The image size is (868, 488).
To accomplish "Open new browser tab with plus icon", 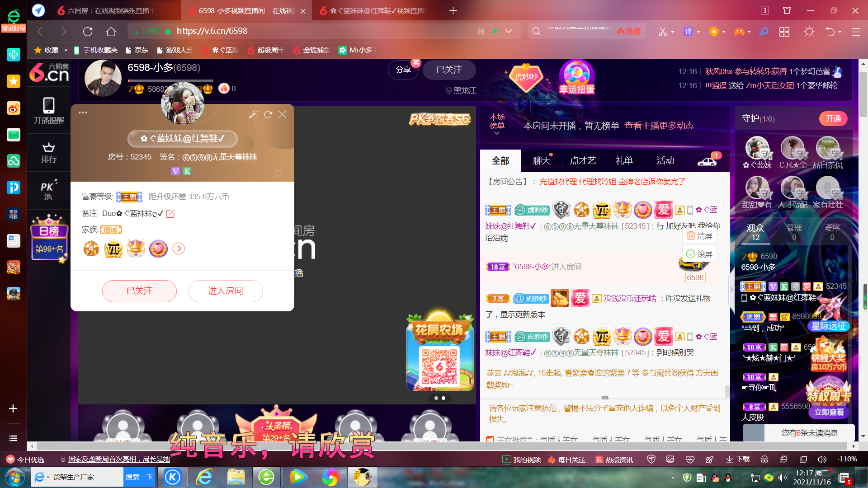I will pyautogui.click(x=453, y=10).
